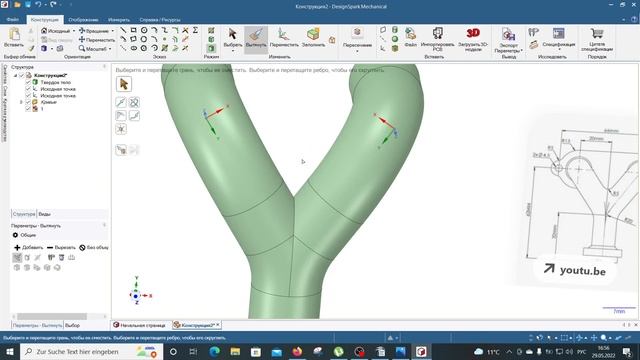Click the Windows Start button
Image resolution: width=640 pixels, height=360 pixels.
[10, 351]
